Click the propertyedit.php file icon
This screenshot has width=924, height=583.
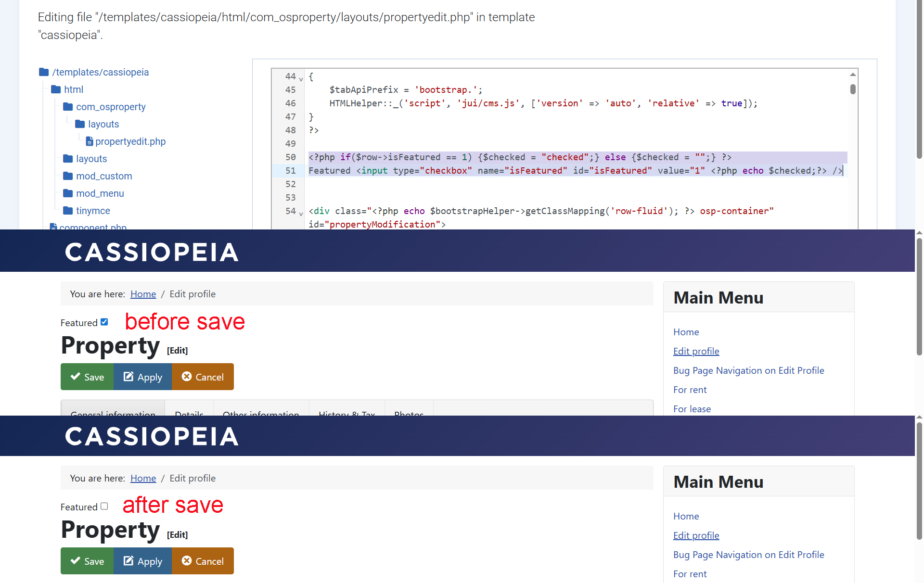90,141
